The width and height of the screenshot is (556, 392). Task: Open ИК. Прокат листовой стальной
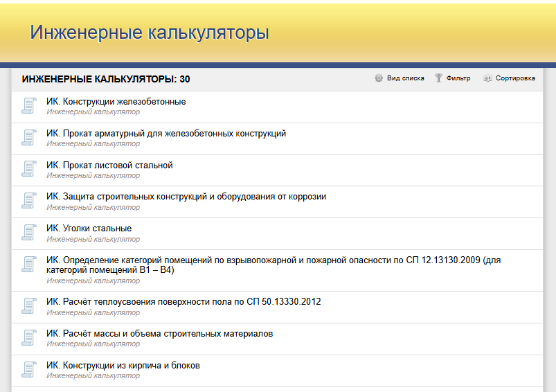pos(109,166)
